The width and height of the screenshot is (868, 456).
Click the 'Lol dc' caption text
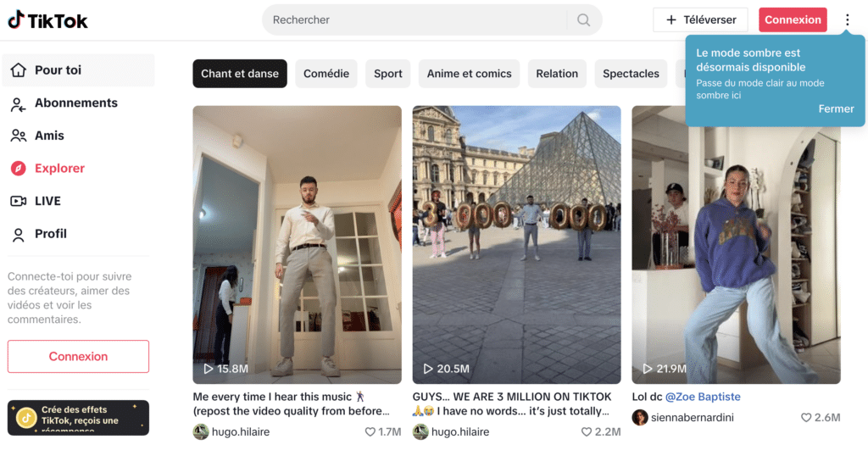[647, 397]
